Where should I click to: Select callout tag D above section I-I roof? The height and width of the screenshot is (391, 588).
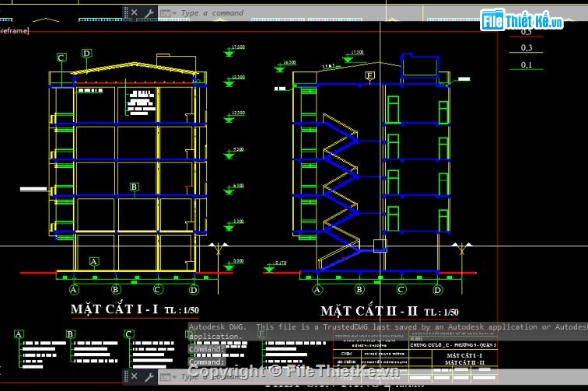coord(86,53)
